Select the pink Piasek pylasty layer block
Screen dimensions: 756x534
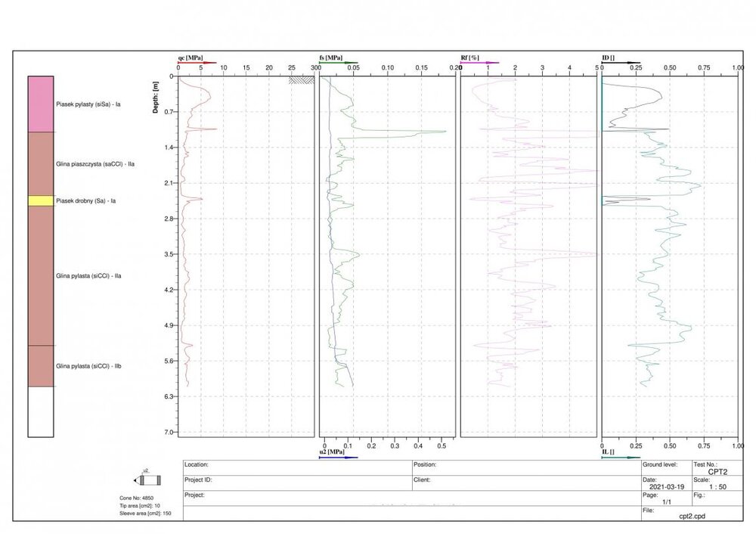click(41, 104)
